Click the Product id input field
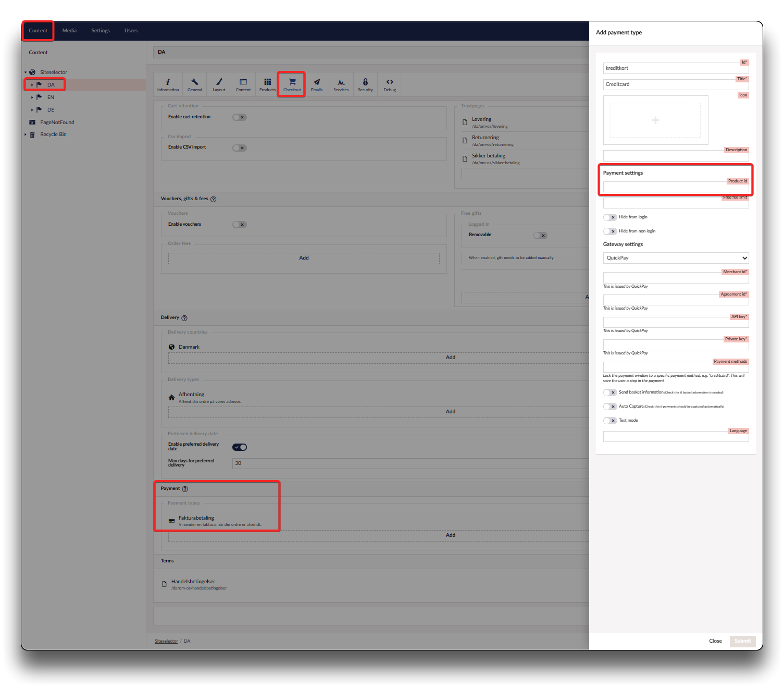784x688 pixels. click(x=676, y=187)
